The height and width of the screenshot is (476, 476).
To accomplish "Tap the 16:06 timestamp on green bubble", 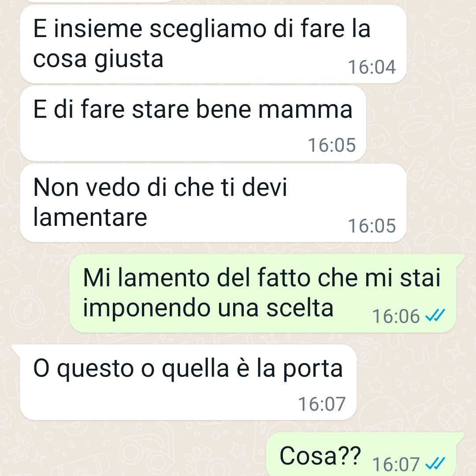I will 396,316.
